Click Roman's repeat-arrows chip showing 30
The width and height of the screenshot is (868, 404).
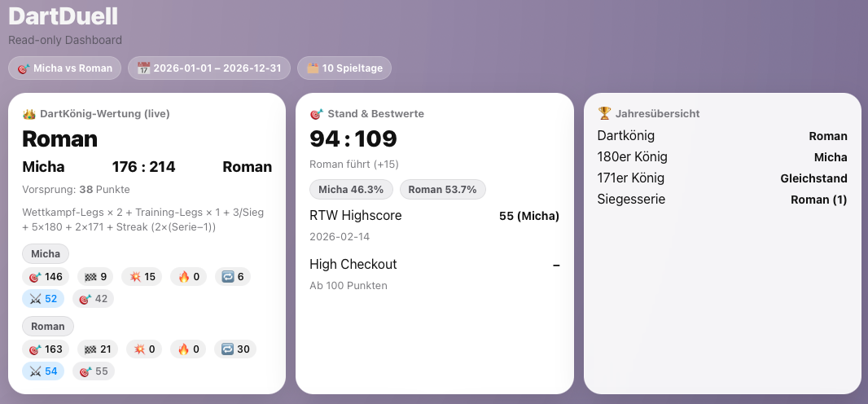pos(235,349)
